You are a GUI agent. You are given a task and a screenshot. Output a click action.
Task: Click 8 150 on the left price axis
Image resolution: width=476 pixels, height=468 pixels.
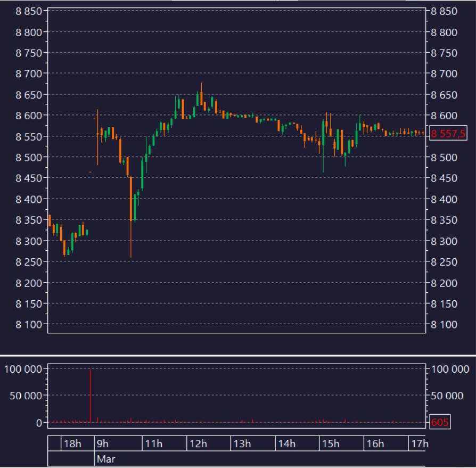pos(29,303)
